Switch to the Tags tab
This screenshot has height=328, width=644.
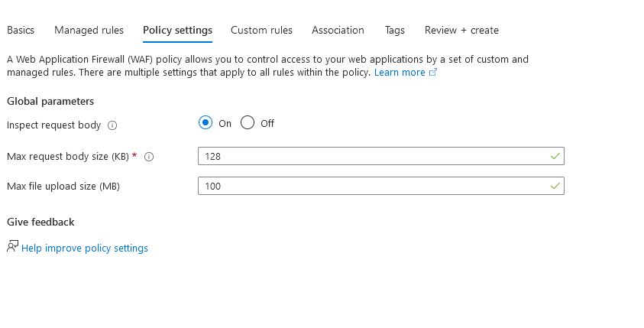(394, 30)
